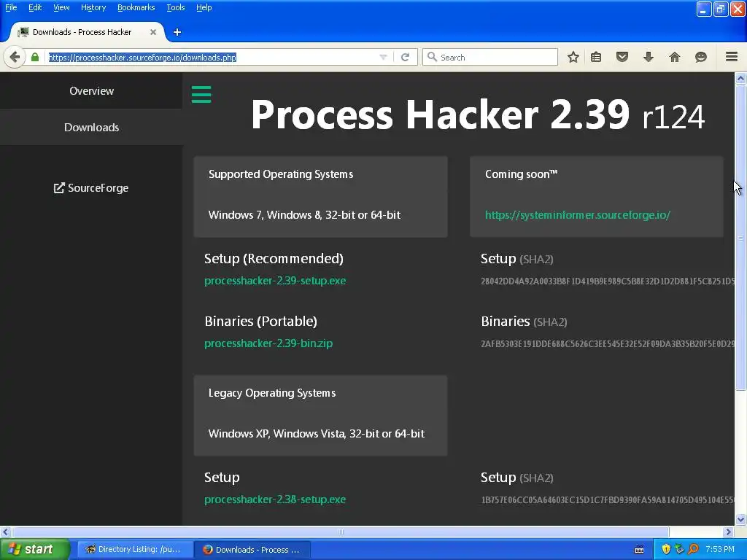This screenshot has width=747, height=560.
Task: Click the green padlock site security icon
Action: [x=35, y=57]
